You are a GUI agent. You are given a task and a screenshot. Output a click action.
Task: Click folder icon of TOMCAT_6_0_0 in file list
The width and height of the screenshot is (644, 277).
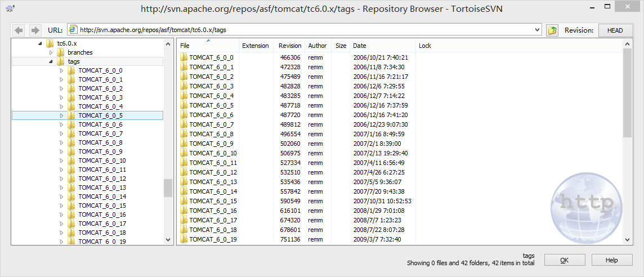click(184, 57)
